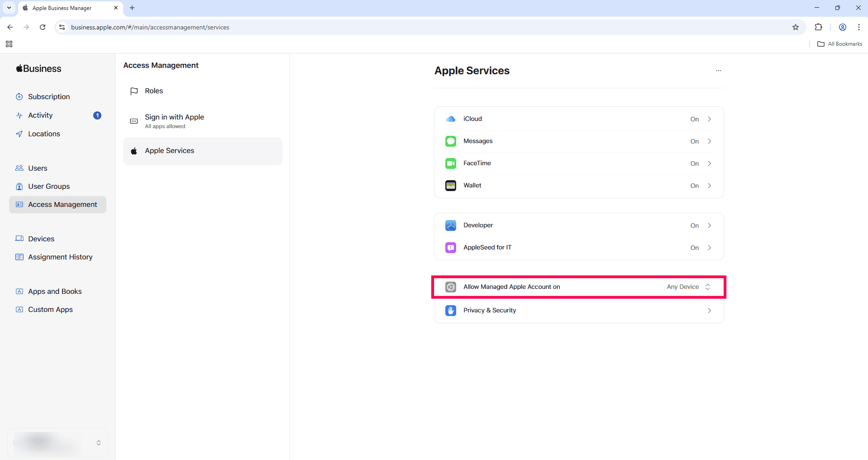This screenshot has width=868, height=460.
Task: Expand the AppleSeed for IT chevron
Action: tap(710, 248)
